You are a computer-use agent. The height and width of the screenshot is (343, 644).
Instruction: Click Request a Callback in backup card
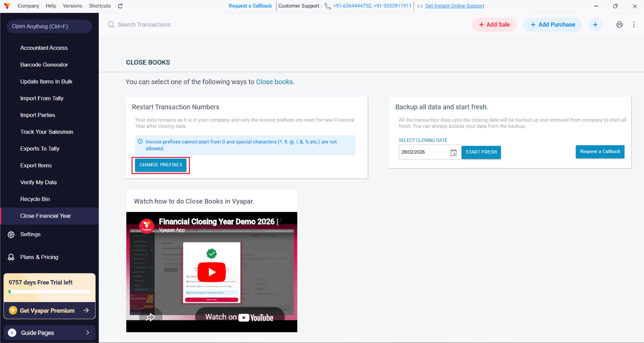coord(600,151)
